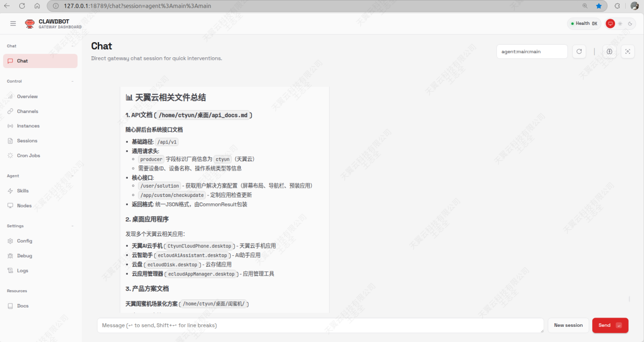Open the browser extensions puzzle icon
Image resolution: width=644 pixels, height=342 pixels.
(x=617, y=6)
